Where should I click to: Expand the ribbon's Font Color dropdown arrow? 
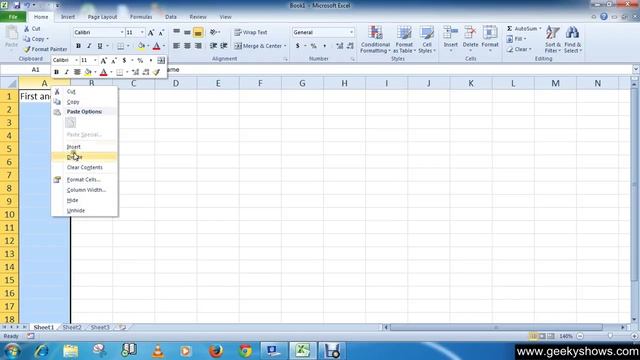[164, 46]
